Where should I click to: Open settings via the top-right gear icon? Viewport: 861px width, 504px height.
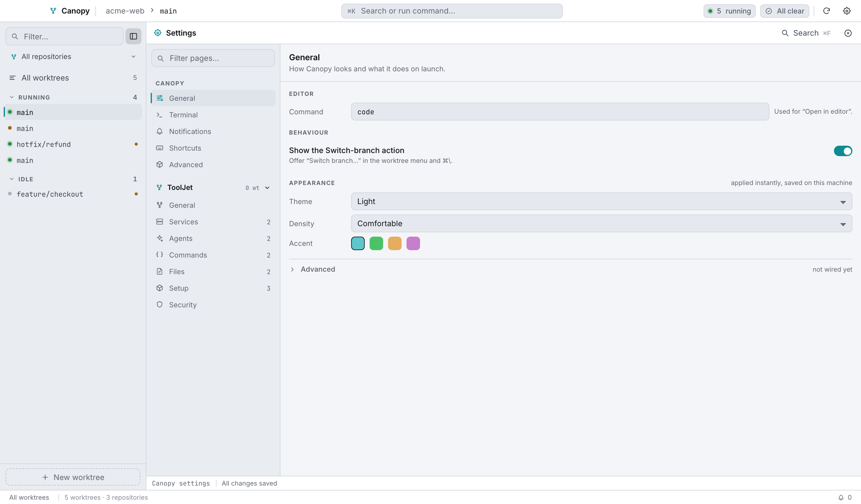pos(846,11)
